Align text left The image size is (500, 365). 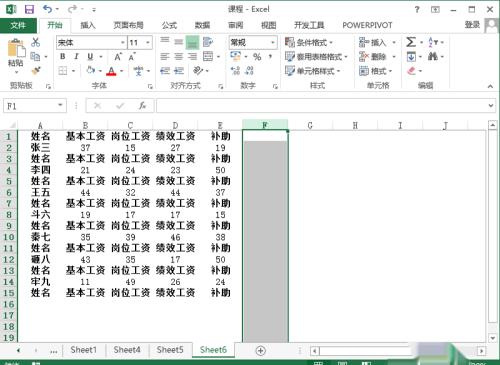click(x=165, y=57)
